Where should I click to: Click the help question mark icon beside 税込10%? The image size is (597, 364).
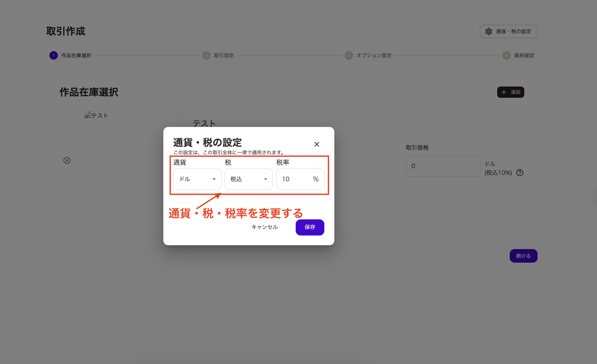(520, 173)
